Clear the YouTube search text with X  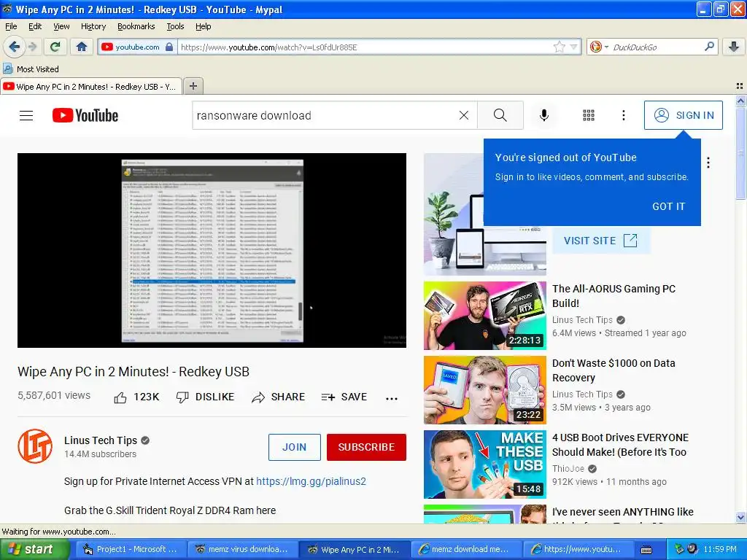point(463,115)
